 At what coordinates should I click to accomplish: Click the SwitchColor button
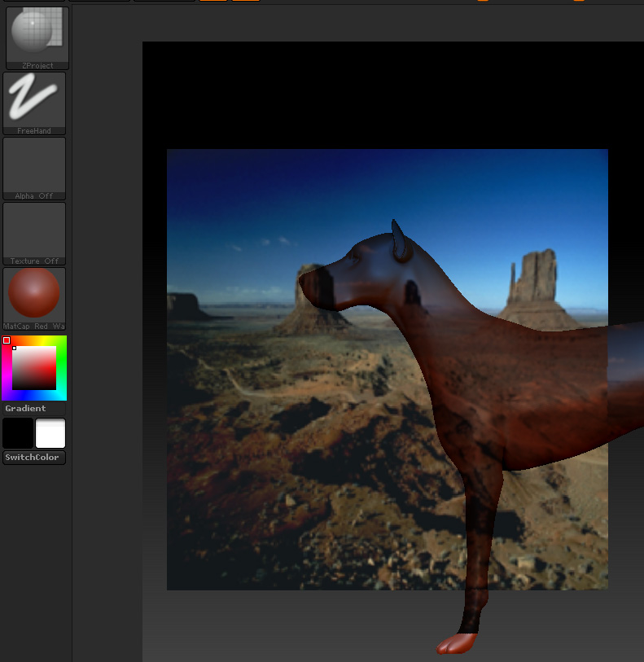tap(34, 458)
